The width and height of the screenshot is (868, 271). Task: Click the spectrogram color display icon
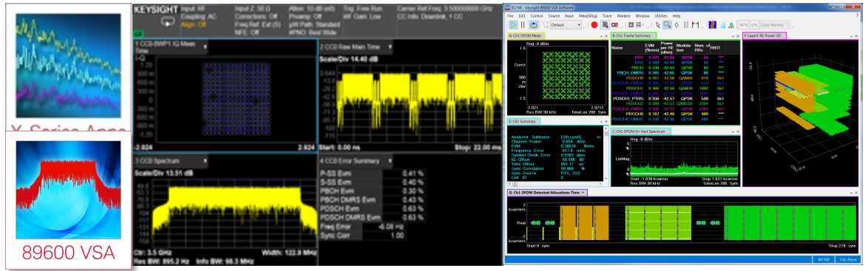tap(713, 25)
